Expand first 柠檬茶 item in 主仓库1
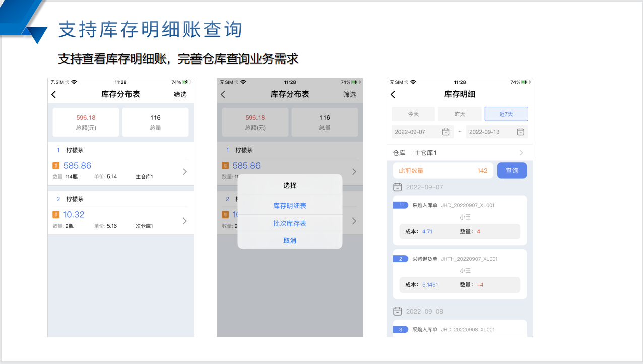Viewport: 643px width, 364px height. (x=184, y=172)
